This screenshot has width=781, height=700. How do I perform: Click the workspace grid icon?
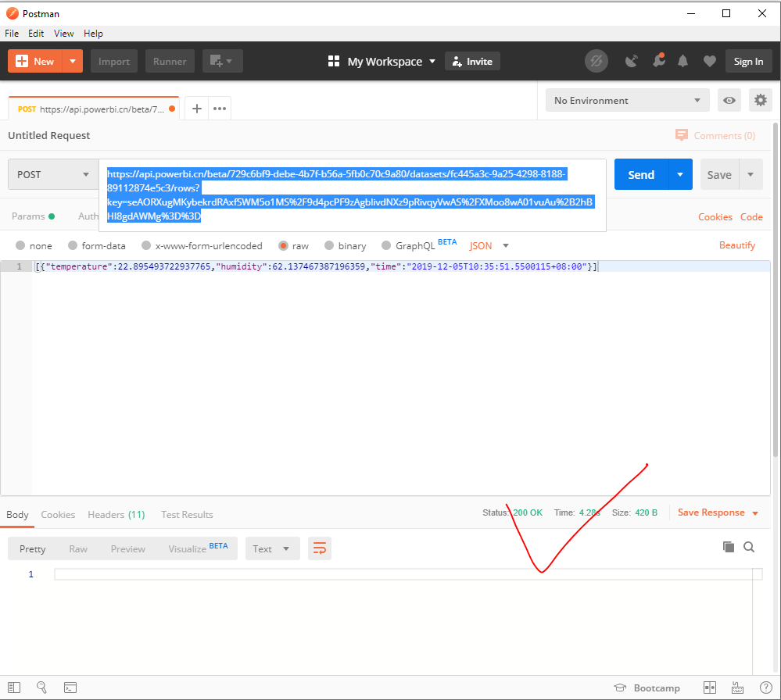334,61
